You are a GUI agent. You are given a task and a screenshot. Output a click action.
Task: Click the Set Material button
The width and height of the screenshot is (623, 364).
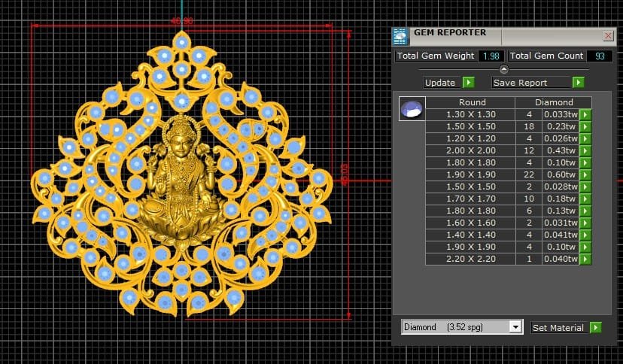[567, 327]
